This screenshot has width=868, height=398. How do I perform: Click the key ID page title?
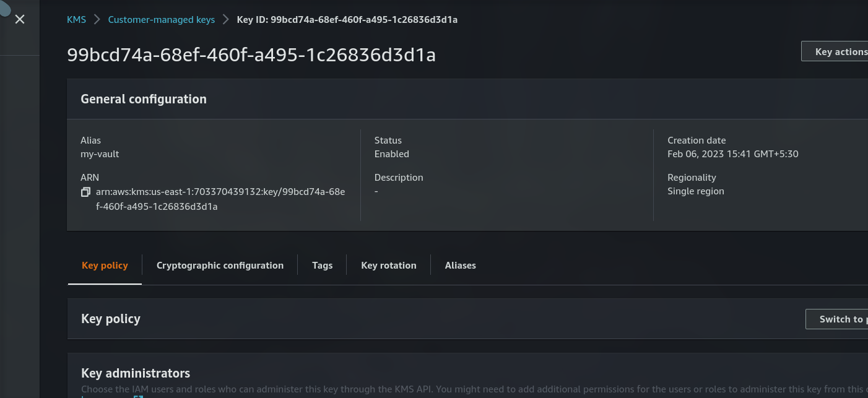point(251,55)
